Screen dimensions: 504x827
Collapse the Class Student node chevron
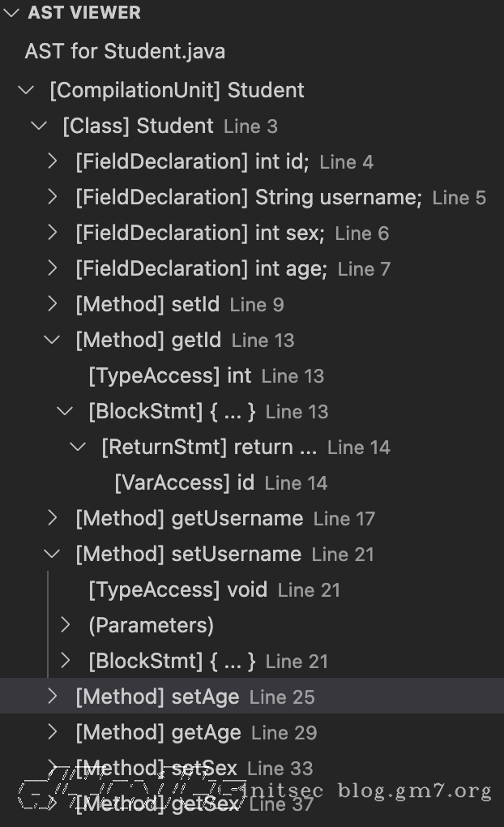40,126
